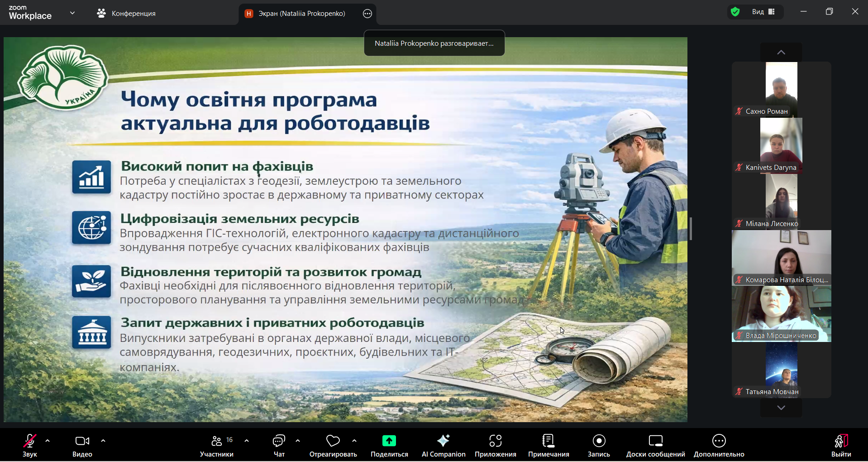This screenshot has width=868, height=462.
Task: Expand video options arrow next to the camera
Action: click(x=103, y=441)
